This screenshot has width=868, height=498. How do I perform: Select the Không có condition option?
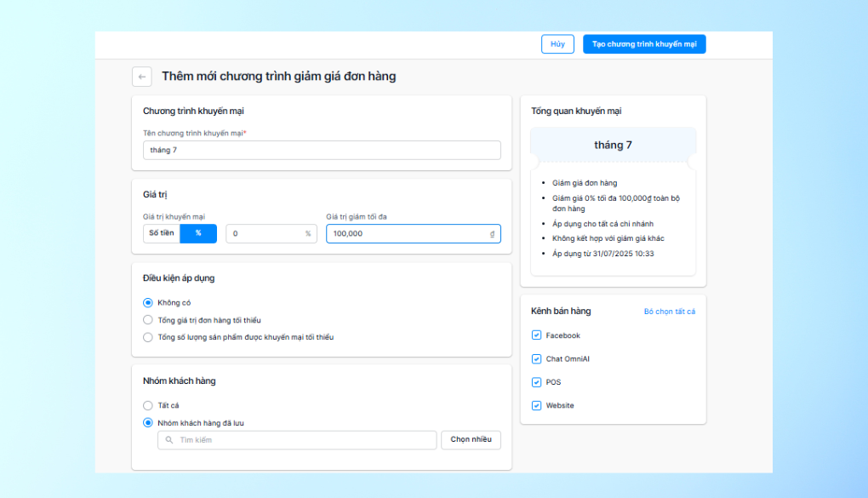[x=148, y=302]
